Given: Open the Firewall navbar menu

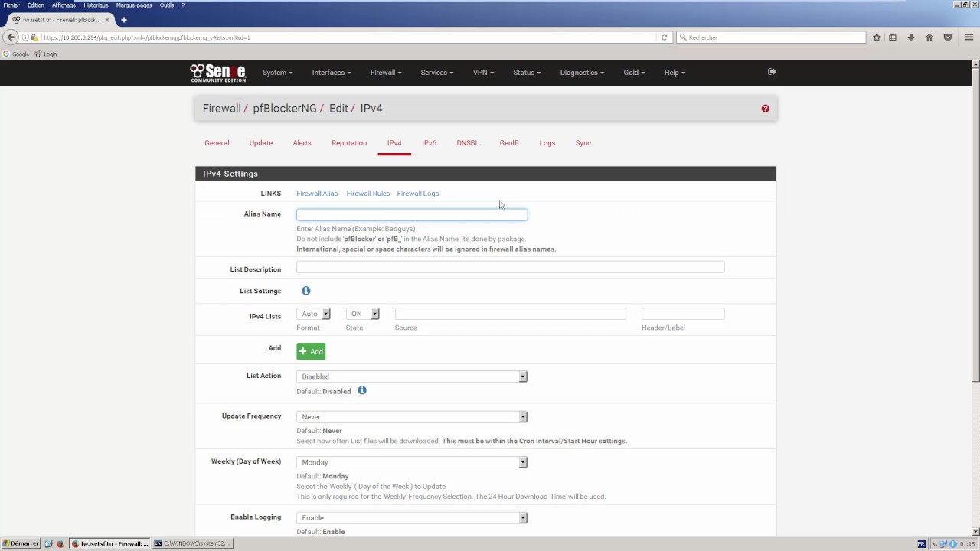Looking at the screenshot, I should 386,73.
